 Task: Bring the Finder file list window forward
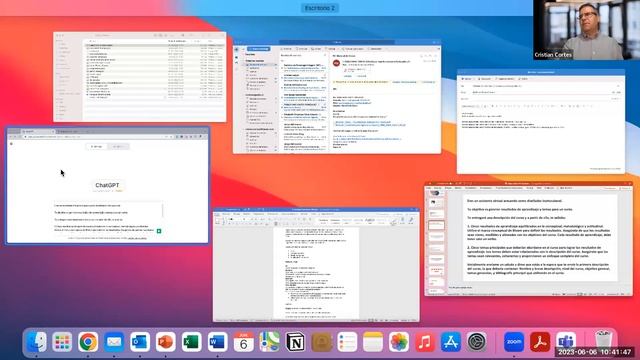(140, 77)
